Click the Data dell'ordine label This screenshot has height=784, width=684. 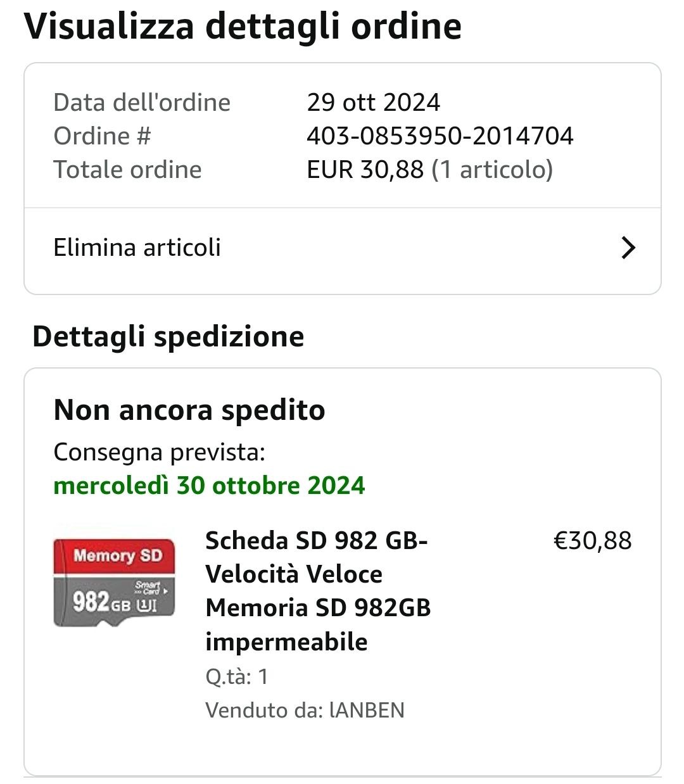coord(142,102)
